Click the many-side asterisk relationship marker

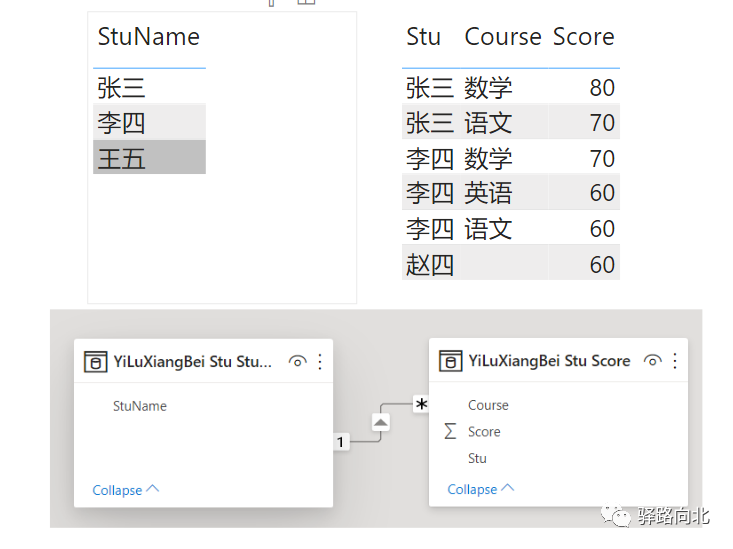(421, 404)
